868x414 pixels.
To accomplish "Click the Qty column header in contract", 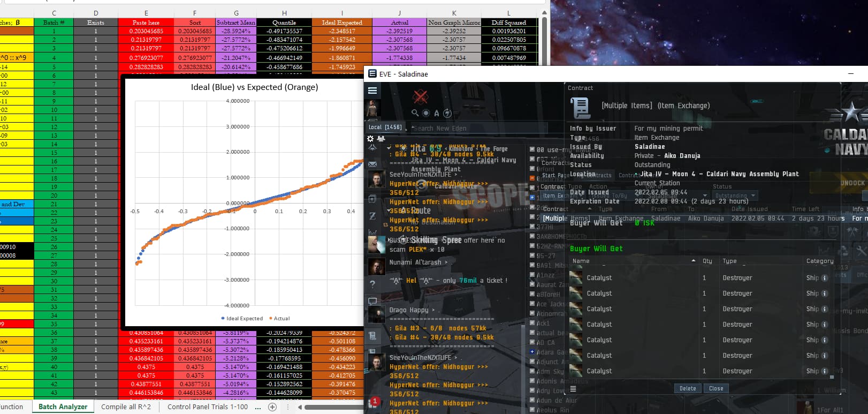I will point(707,261).
